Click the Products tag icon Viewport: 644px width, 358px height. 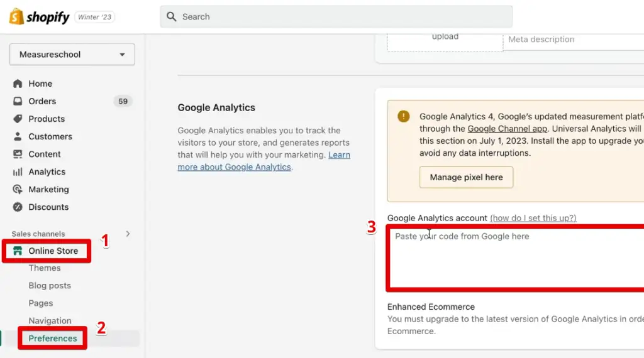click(x=18, y=119)
